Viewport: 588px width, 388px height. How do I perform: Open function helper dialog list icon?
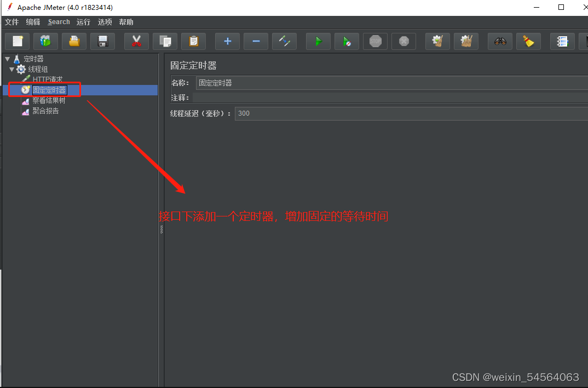(562, 41)
